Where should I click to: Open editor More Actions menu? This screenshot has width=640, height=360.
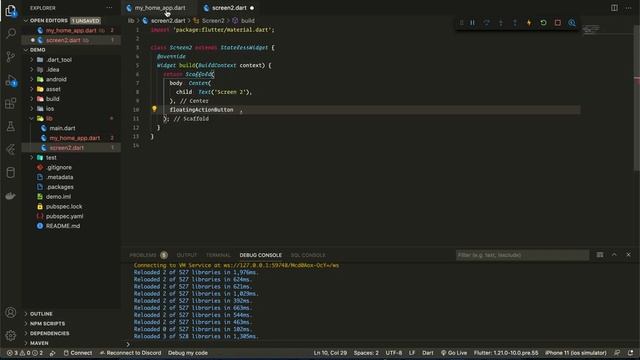tap(629, 8)
